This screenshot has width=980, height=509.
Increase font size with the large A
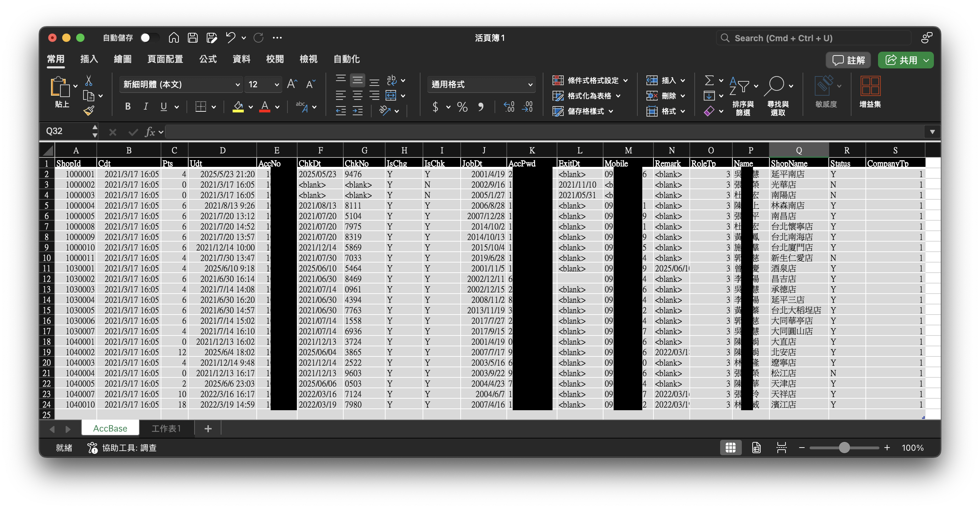pyautogui.click(x=292, y=84)
